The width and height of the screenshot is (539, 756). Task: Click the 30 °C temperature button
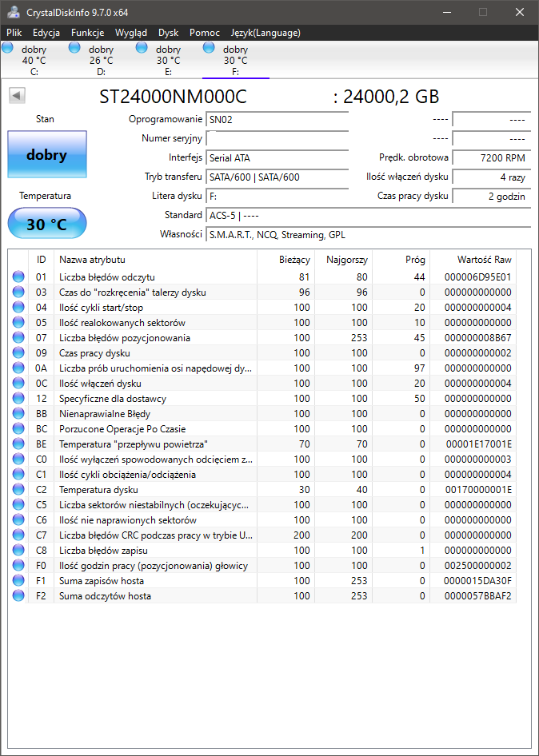click(x=47, y=223)
